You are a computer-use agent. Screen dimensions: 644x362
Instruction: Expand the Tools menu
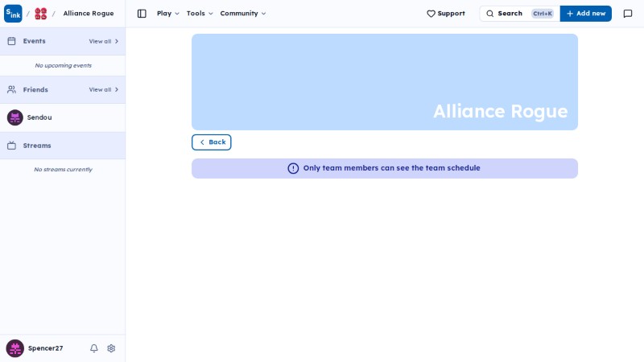coord(200,14)
